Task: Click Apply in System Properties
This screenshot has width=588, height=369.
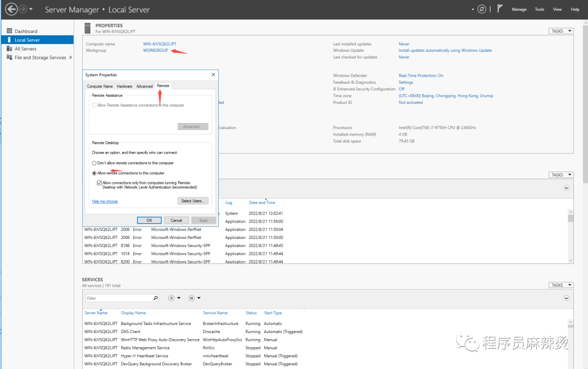Action: point(204,220)
